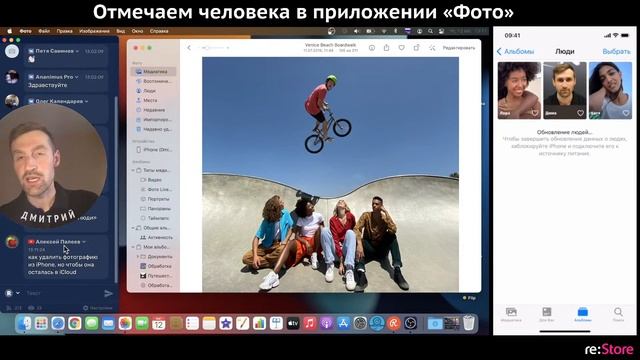
Task: Click the volume icon in the menu bar
Action: coord(357,31)
